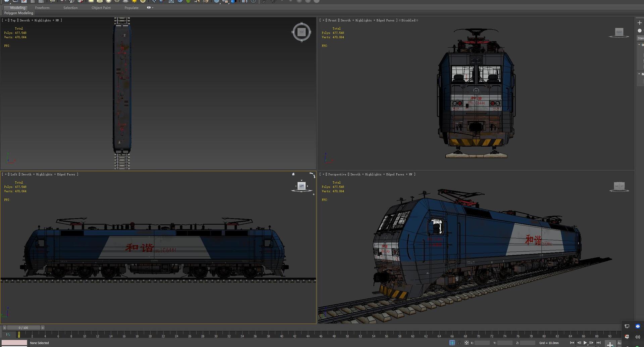Open the Perspective viewport view label menu
This screenshot has width=644, height=347.
[x=337, y=174]
